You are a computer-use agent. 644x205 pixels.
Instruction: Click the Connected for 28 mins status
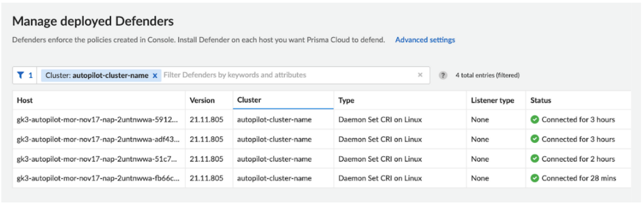point(579,178)
